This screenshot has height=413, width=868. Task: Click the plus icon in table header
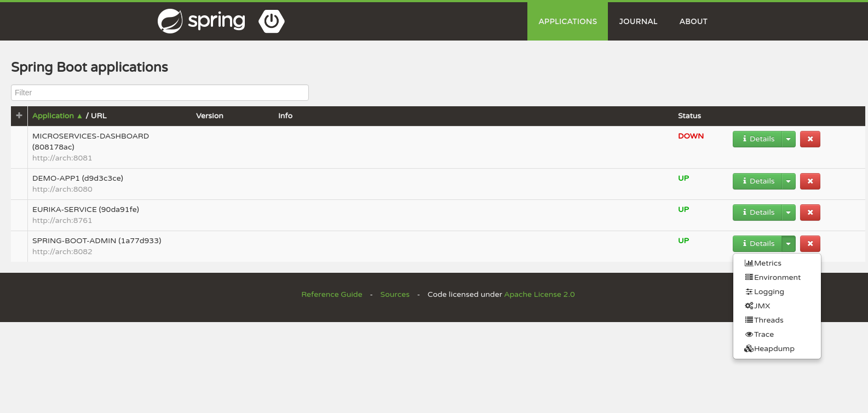pos(19,116)
